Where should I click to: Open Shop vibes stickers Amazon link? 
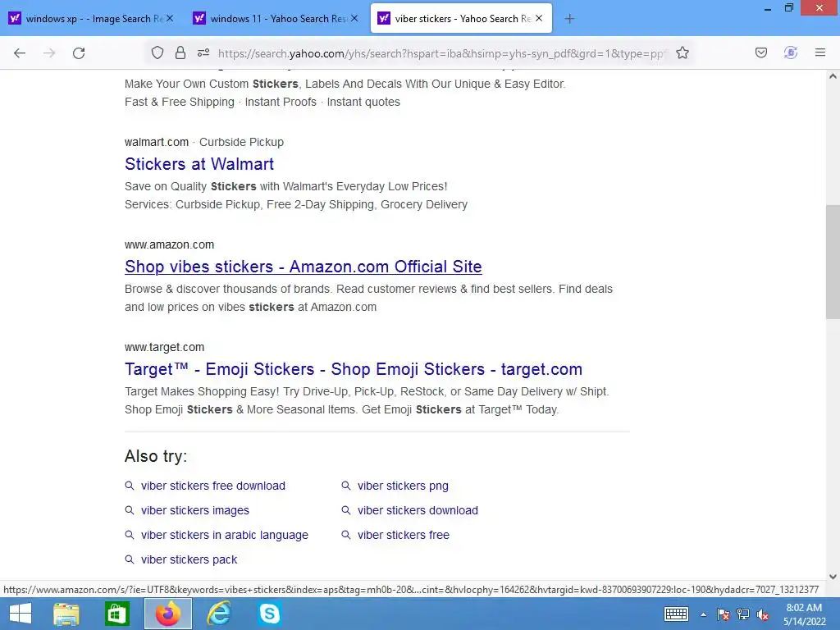click(x=304, y=267)
